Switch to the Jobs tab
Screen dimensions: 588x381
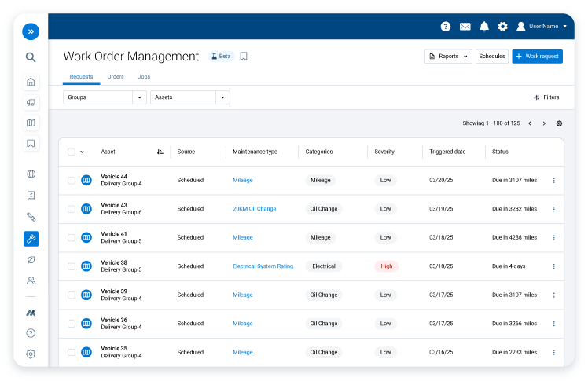coord(144,77)
